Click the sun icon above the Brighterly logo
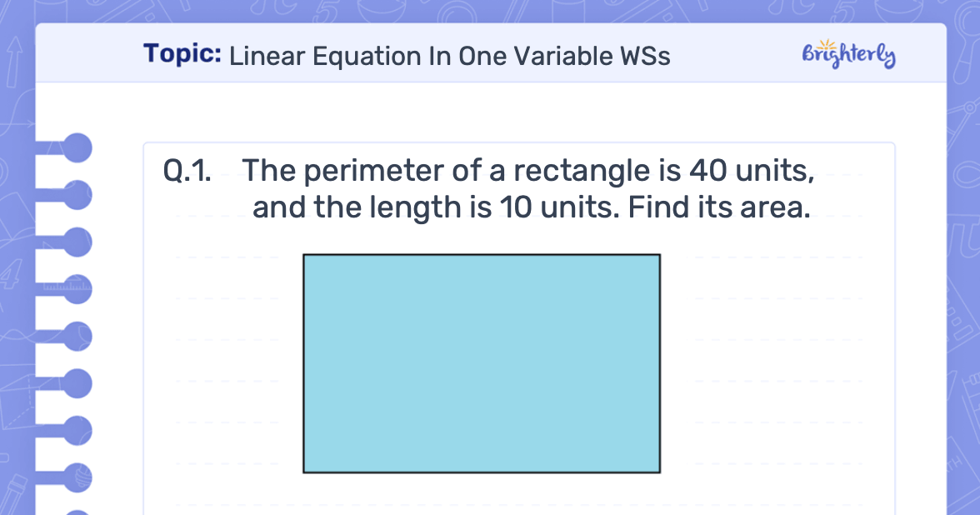 pyautogui.click(x=827, y=44)
